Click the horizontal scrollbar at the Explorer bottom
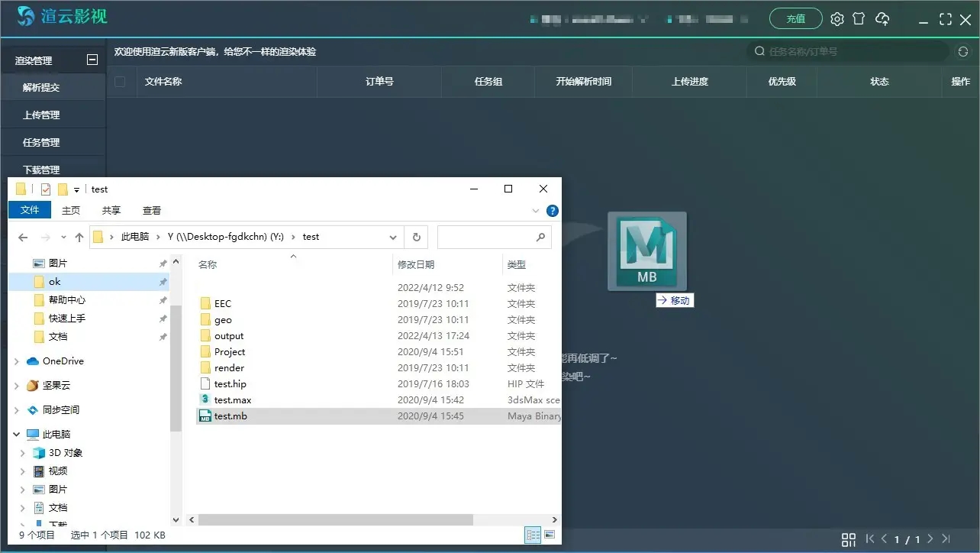Screen dimensions: 980x553 366,519
